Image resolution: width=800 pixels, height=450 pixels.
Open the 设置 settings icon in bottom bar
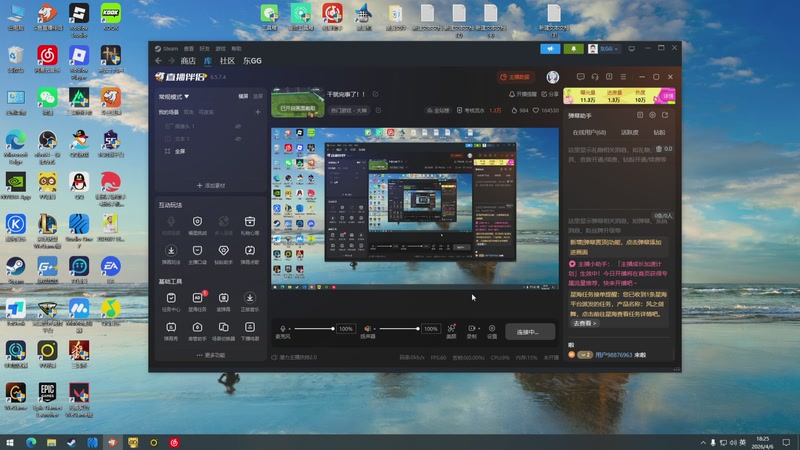[x=492, y=331]
